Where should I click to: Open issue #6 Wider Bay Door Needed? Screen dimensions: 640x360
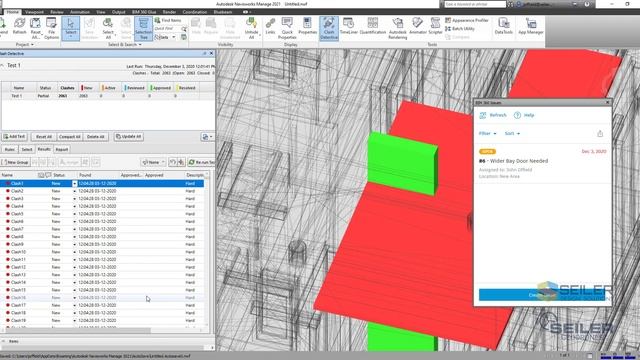542,164
